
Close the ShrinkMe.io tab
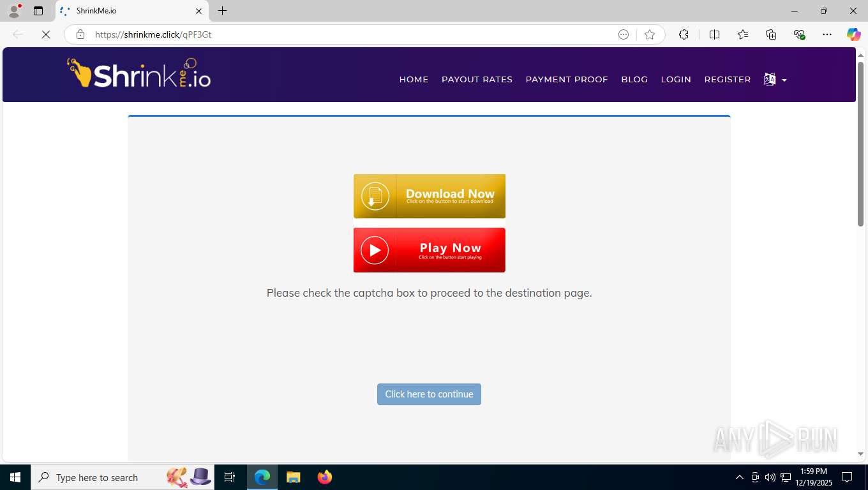point(198,11)
